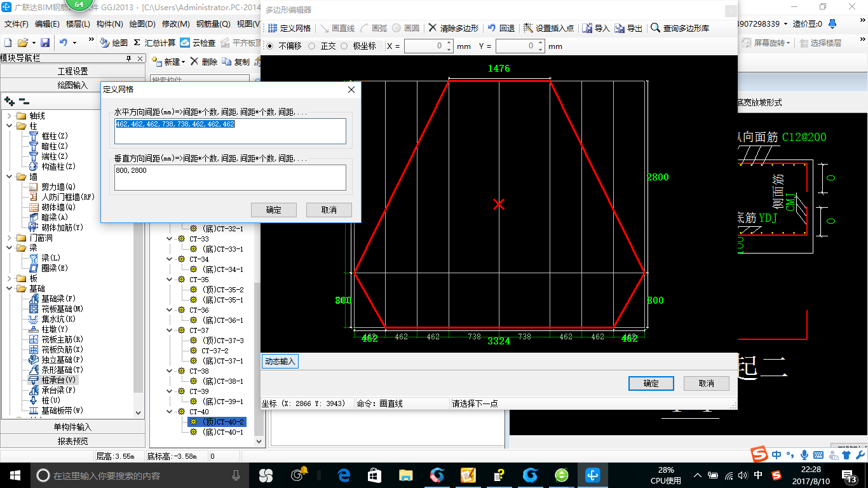Screen dimensions: 868x488
Task: Choose the 极坐标 radio option
Action: coord(344,46)
